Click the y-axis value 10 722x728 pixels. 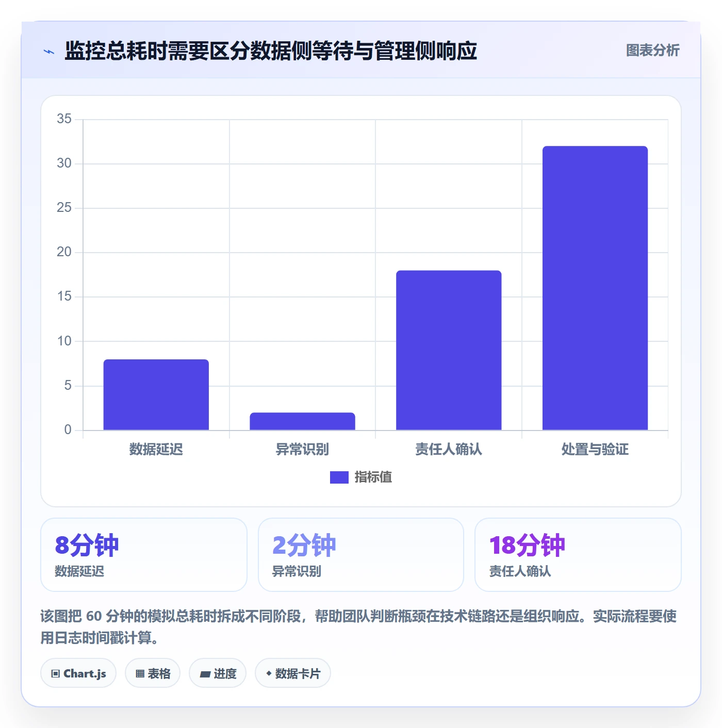pyautogui.click(x=64, y=341)
